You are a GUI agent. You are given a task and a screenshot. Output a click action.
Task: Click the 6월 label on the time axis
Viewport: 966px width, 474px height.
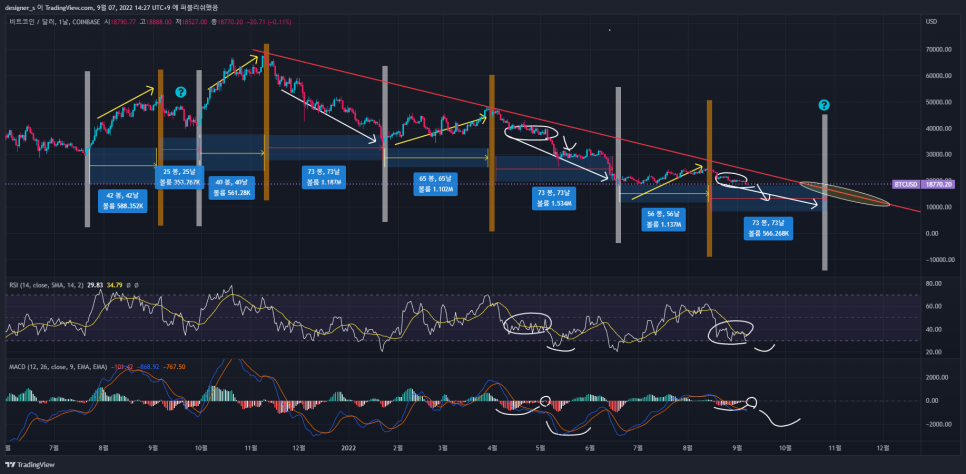coord(590,446)
